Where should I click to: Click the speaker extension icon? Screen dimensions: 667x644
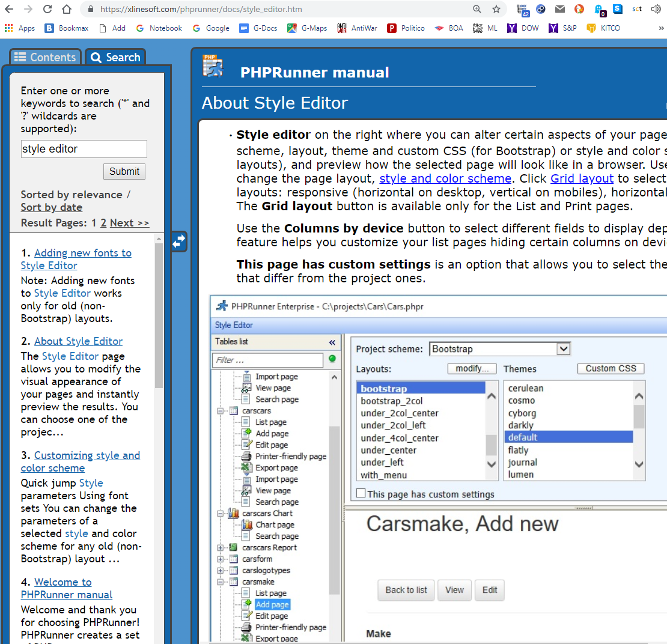point(656,9)
